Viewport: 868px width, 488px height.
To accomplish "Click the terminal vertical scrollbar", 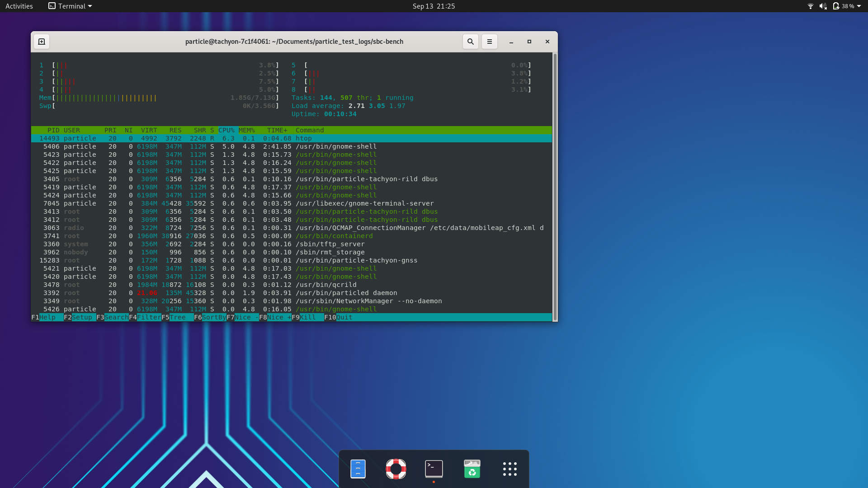I will 555,187.
